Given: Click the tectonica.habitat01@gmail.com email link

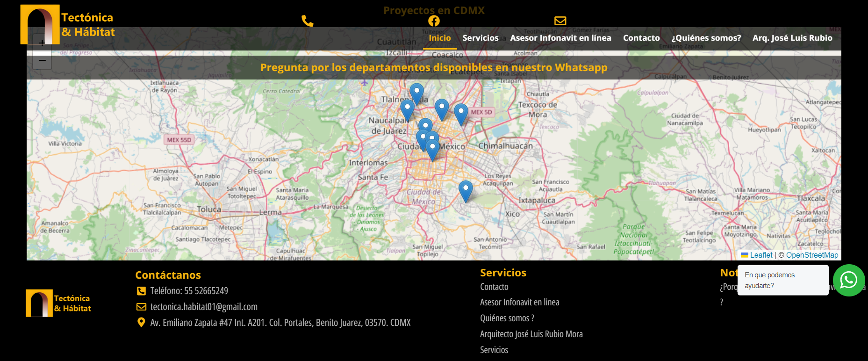Looking at the screenshot, I should click(x=204, y=307).
